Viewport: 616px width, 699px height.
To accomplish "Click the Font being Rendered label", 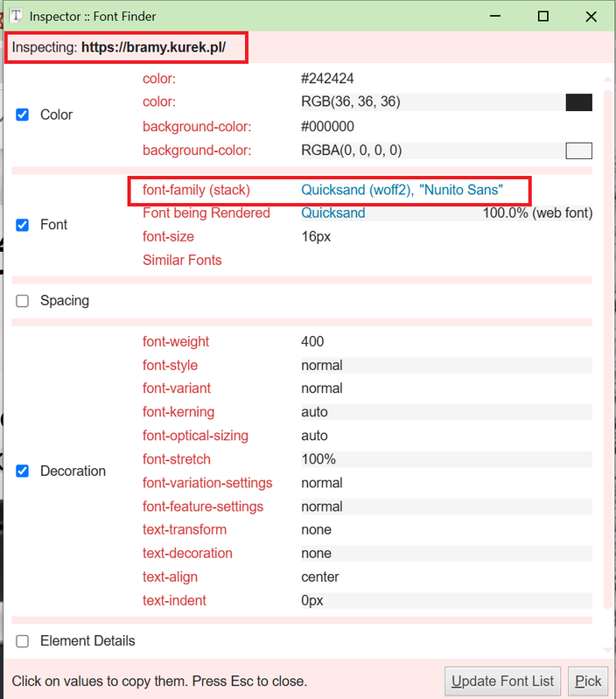I will click(x=206, y=213).
